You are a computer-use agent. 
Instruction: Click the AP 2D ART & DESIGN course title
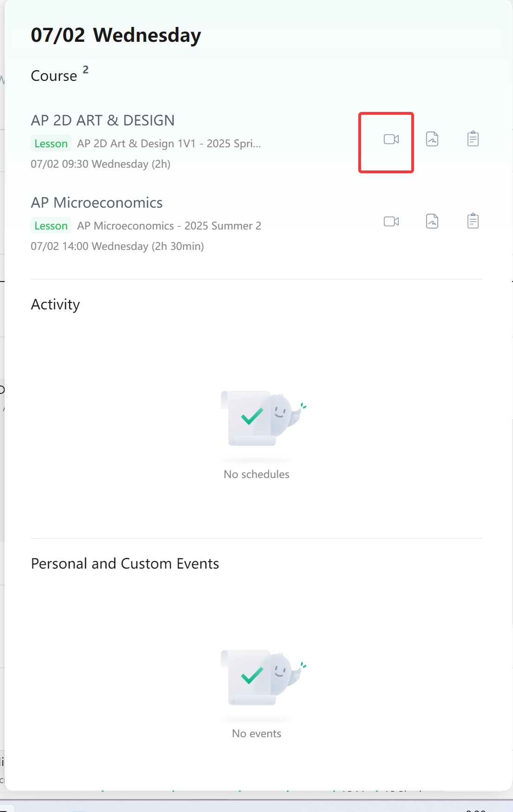coord(103,120)
